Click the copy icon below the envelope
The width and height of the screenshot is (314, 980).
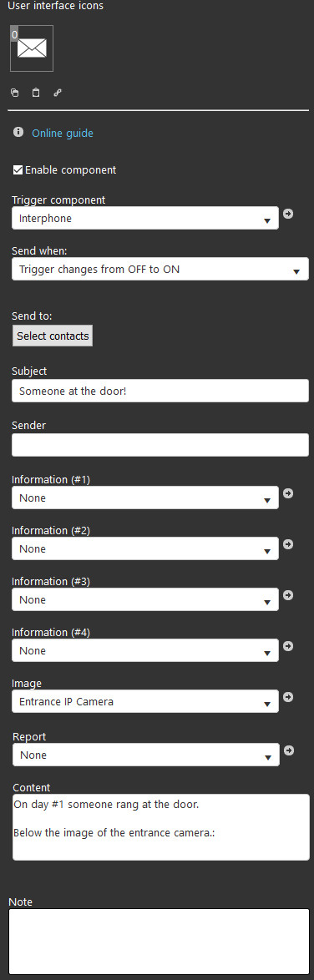pyautogui.click(x=15, y=93)
